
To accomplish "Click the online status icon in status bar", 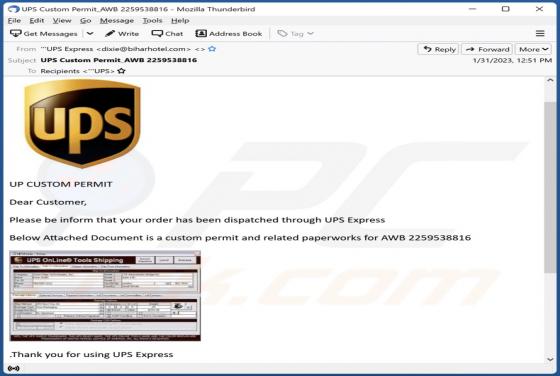I will [14, 368].
